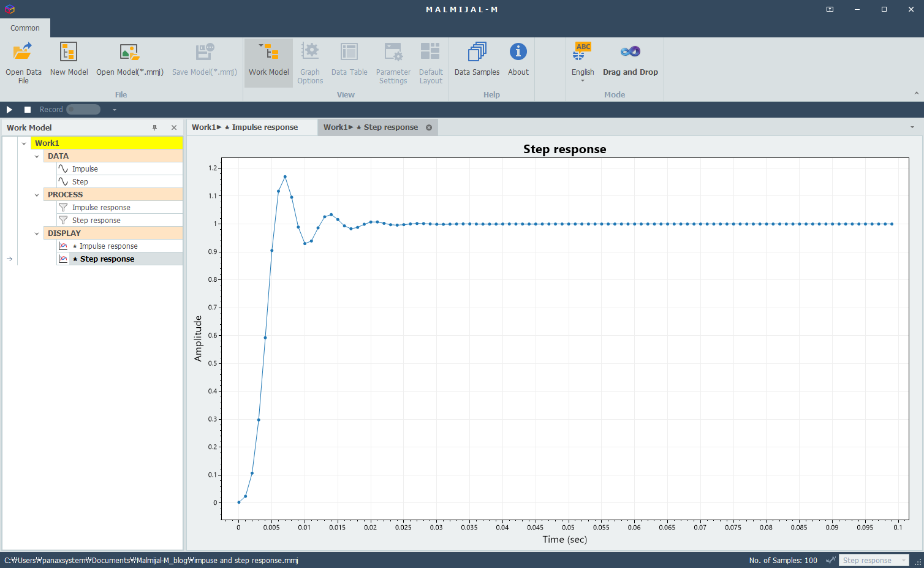The width and height of the screenshot is (924, 568).
Task: Click the Step response chart title
Action: [x=564, y=149]
